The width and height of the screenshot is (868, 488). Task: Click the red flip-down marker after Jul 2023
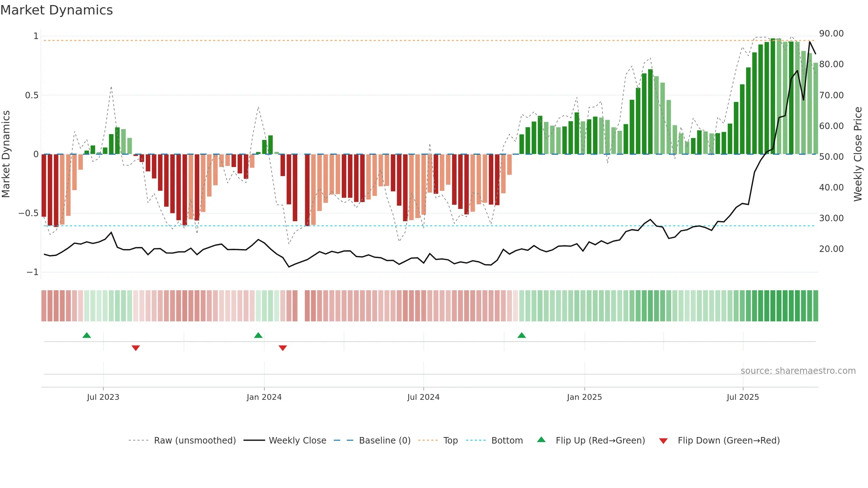(136, 348)
